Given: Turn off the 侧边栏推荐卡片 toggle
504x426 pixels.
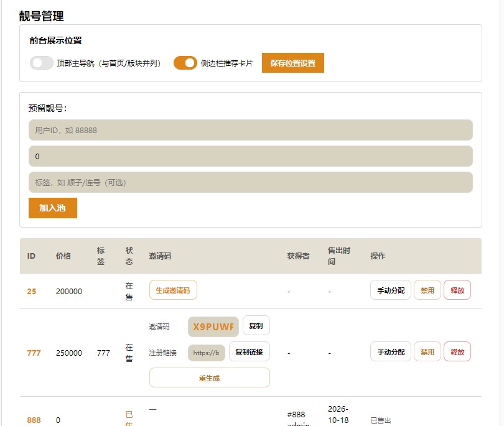Looking at the screenshot, I should pyautogui.click(x=185, y=63).
